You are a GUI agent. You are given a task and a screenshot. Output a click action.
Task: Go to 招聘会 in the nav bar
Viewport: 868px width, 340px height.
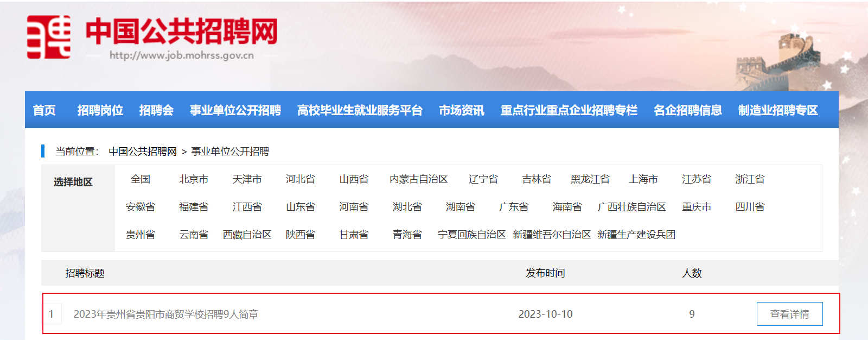pos(156,110)
